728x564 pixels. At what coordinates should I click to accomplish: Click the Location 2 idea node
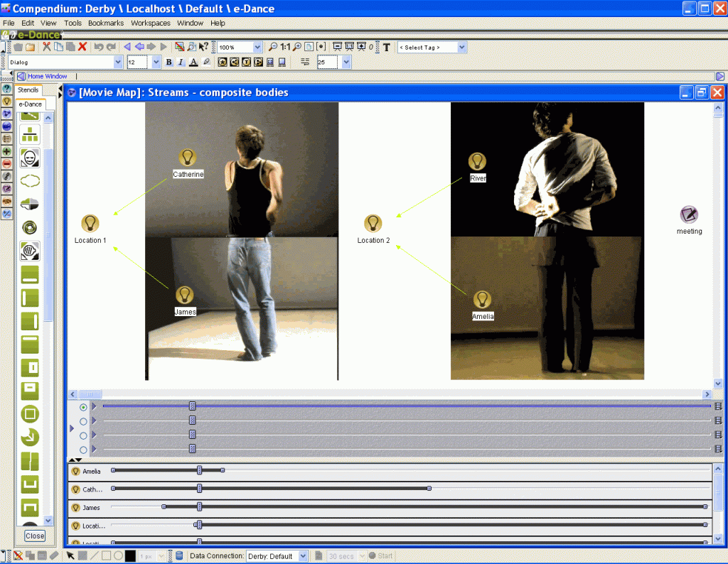[x=373, y=224]
